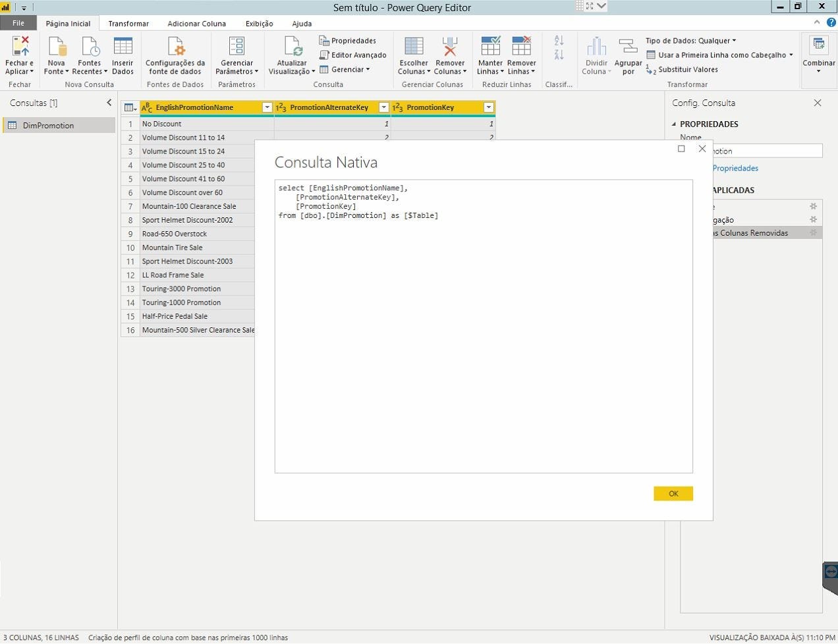The height and width of the screenshot is (644, 838).
Task: Switch to the Adicionar Coluna tab
Action: (196, 24)
